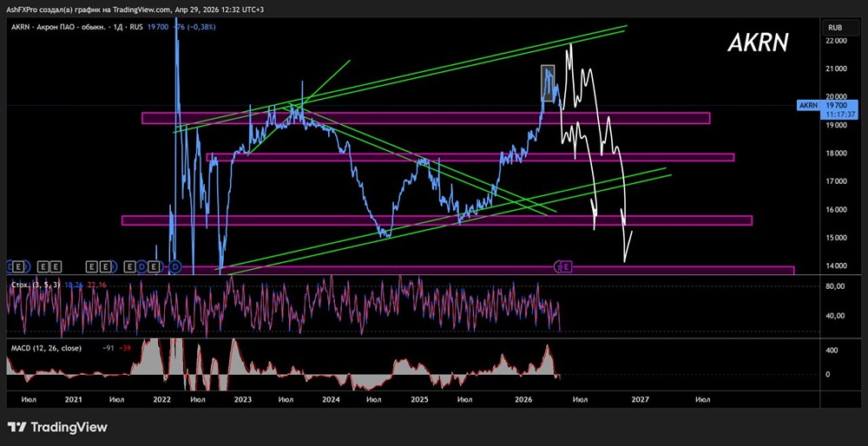Click the -91 MACD value
Screen dimensions: 868x446
pyautogui.click(x=108, y=348)
